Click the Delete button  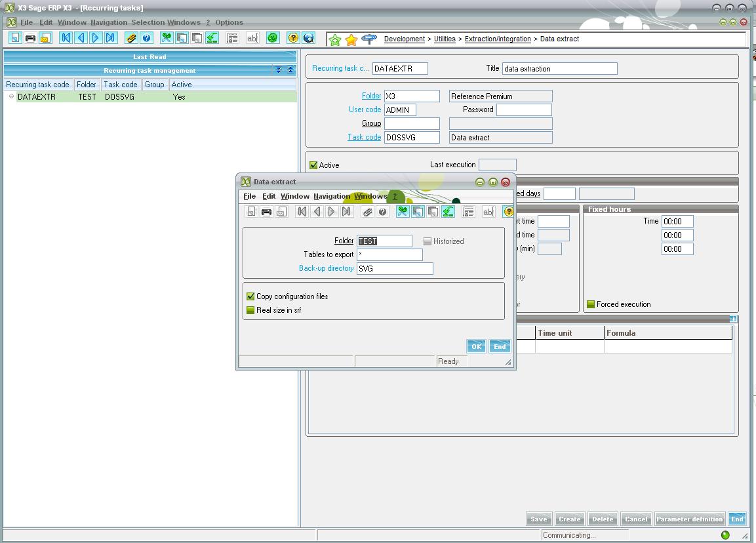pos(602,519)
